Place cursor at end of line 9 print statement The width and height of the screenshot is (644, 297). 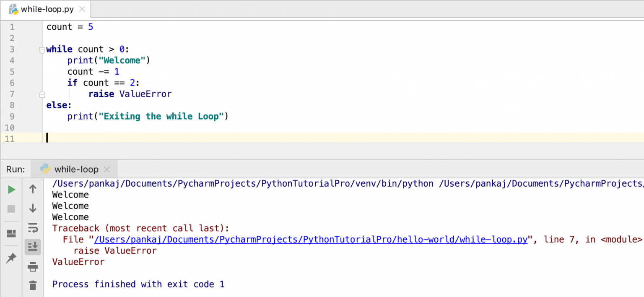tap(229, 116)
